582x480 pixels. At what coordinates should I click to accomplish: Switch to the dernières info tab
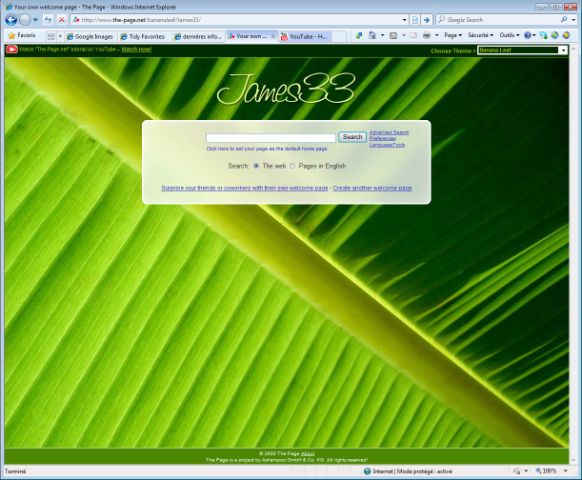click(x=198, y=36)
